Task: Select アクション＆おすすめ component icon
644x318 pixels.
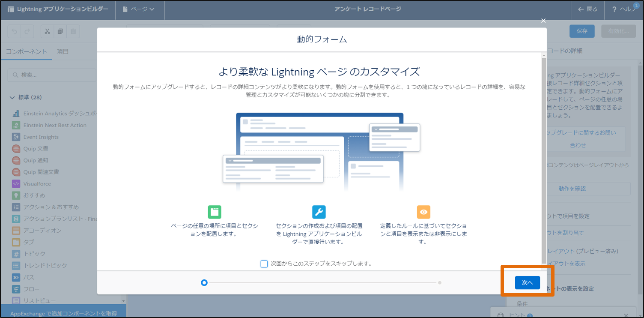Action: click(16, 207)
